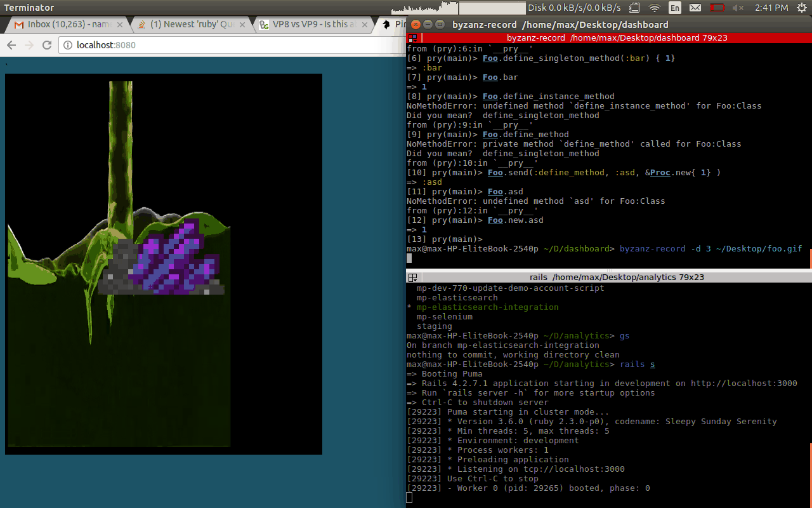This screenshot has height=508, width=812.
Task: Unmute the system volume indicator
Action: 737,8
